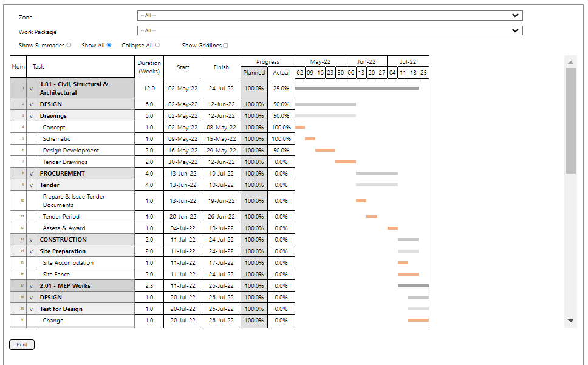
Task: Open the Zone dropdown
Action: pos(330,16)
